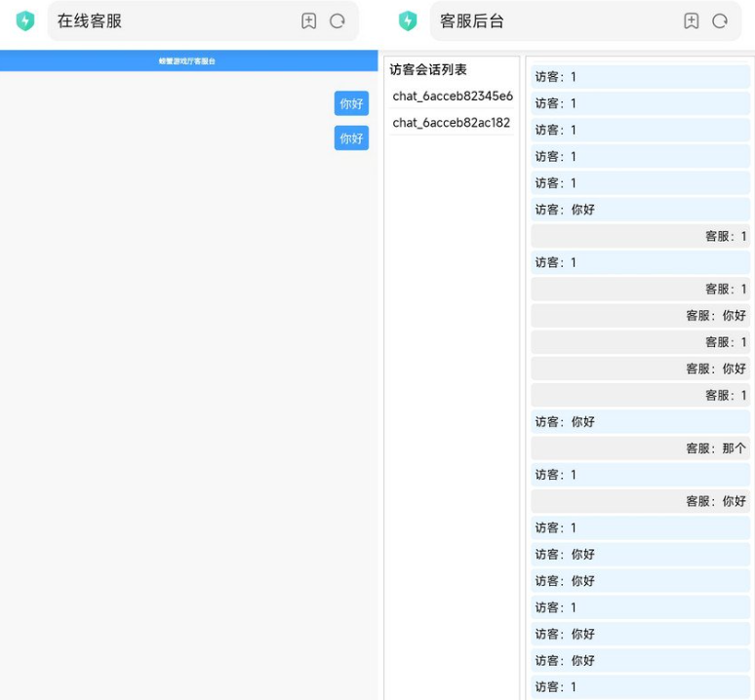This screenshot has width=755, height=700.
Task: Select the upper 你好 chat bubble in 在线客服
Action: point(351,103)
